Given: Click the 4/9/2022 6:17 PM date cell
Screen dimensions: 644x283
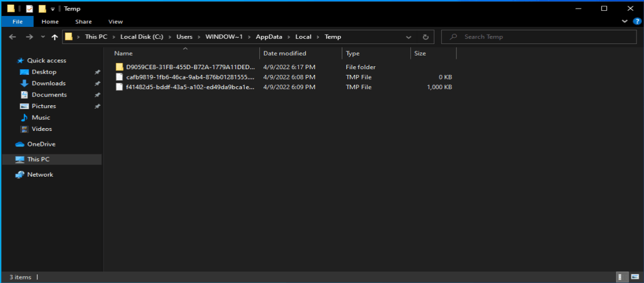Looking at the screenshot, I should coord(289,67).
